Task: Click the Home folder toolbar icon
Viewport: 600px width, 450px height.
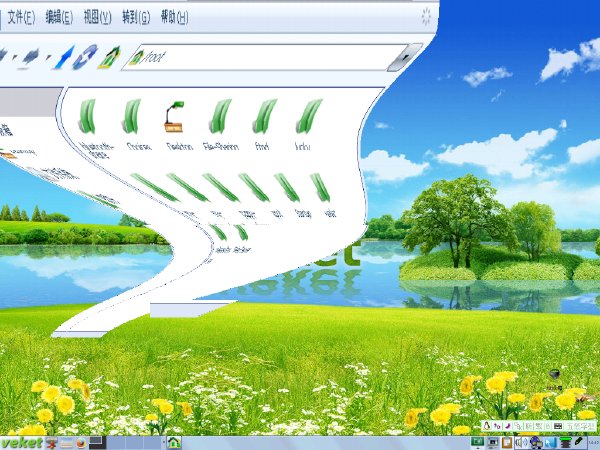Action: click(x=109, y=57)
